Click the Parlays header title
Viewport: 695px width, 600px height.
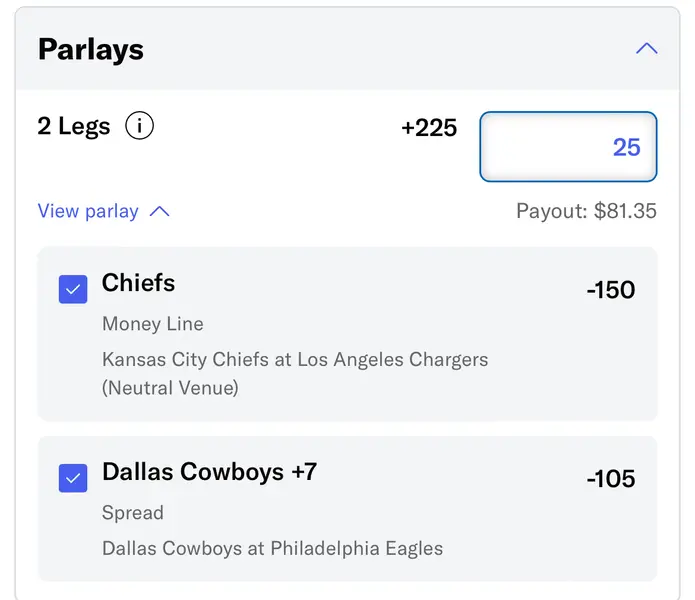click(91, 49)
